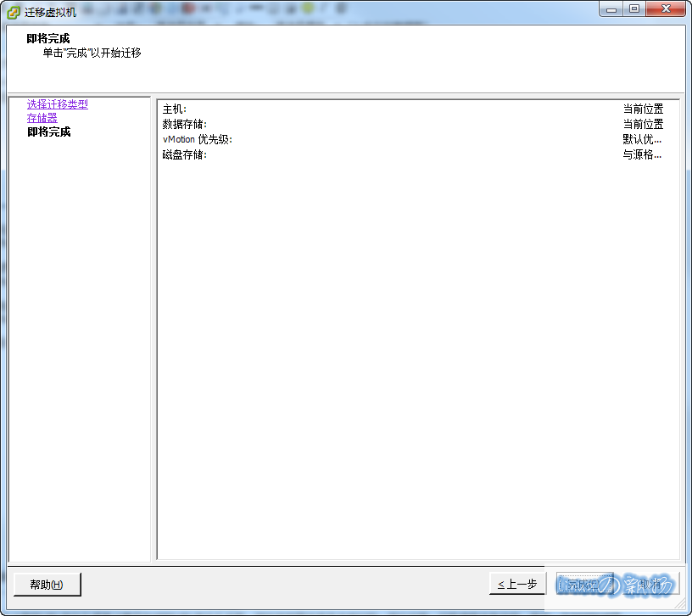692x616 pixels.
Task: Click the truncated 默认优... priority value
Action: pos(642,139)
